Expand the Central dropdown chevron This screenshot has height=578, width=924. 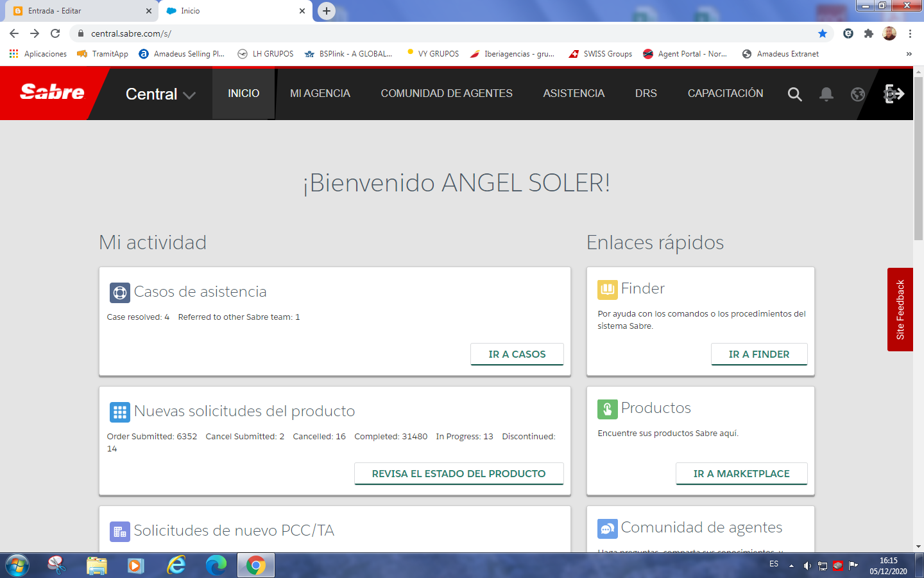(189, 96)
